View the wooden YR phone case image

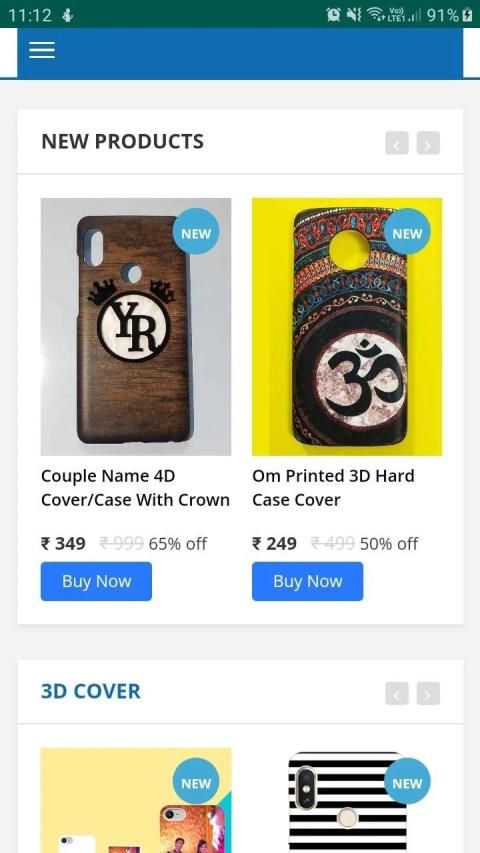(x=136, y=326)
